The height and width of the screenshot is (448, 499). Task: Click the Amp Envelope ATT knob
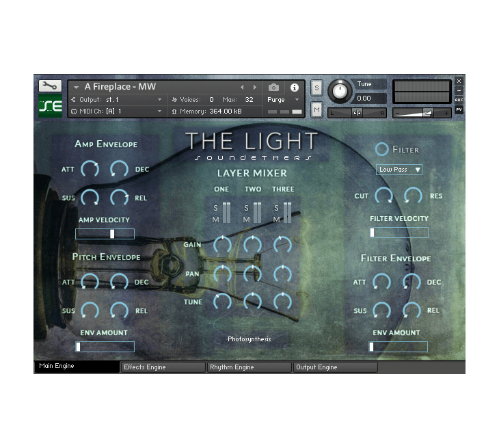[x=90, y=169]
